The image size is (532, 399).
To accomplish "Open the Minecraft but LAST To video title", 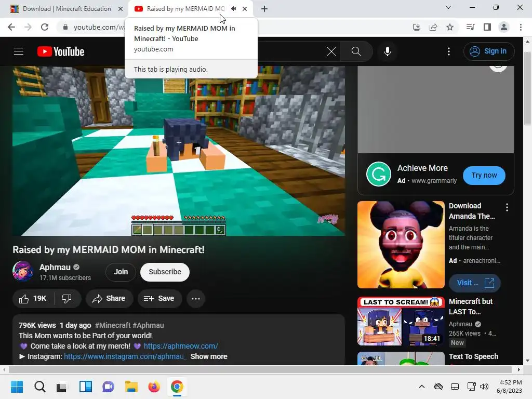I will pos(470,307).
